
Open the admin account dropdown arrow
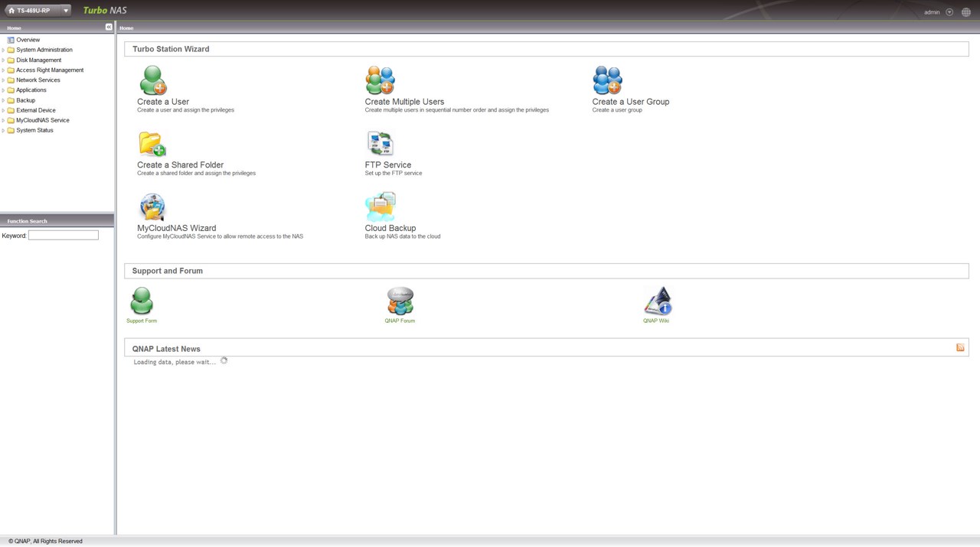[x=949, y=12]
